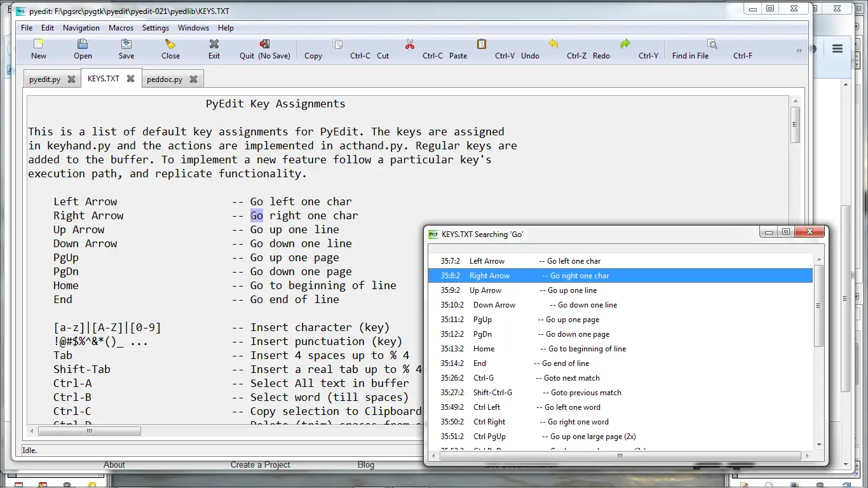Close the pyedit.py tab with its X
This screenshot has width=868, height=488.
pyautogui.click(x=71, y=79)
